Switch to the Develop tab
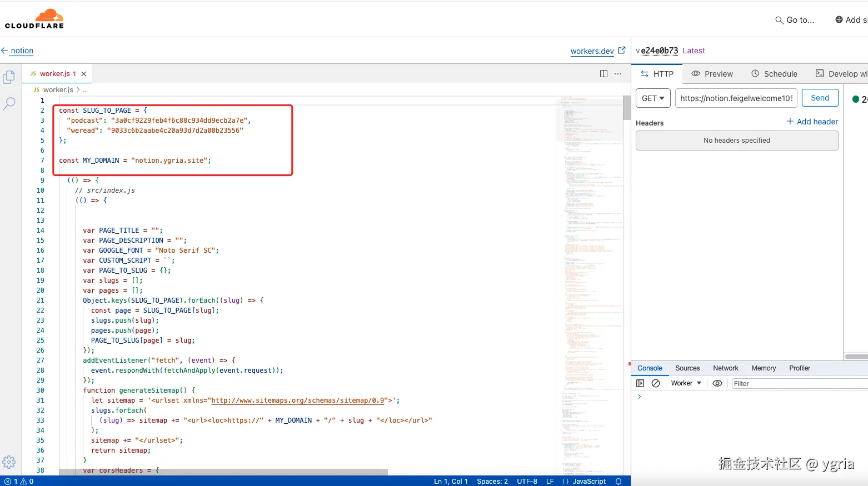 (x=841, y=74)
